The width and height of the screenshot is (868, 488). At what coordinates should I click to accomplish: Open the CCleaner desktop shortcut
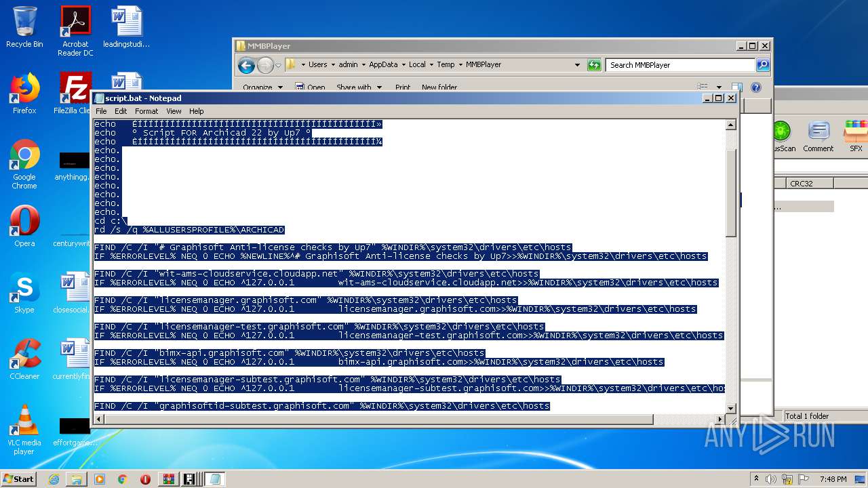click(24, 359)
